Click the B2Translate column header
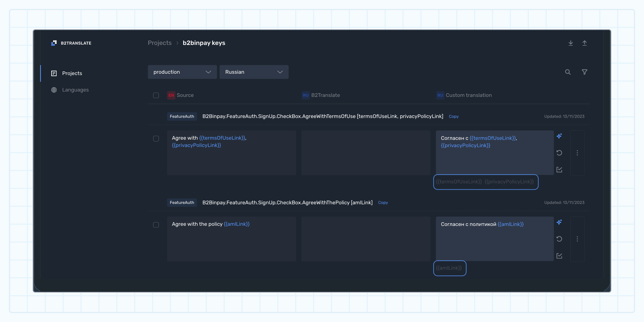 [x=325, y=95]
